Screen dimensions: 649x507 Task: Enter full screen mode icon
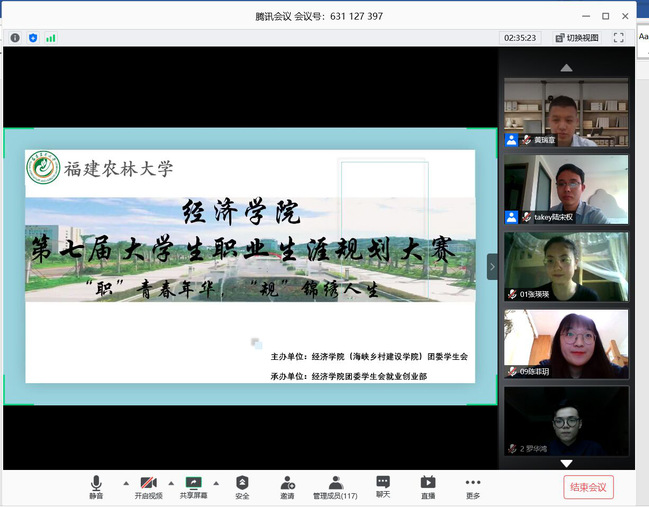point(618,38)
